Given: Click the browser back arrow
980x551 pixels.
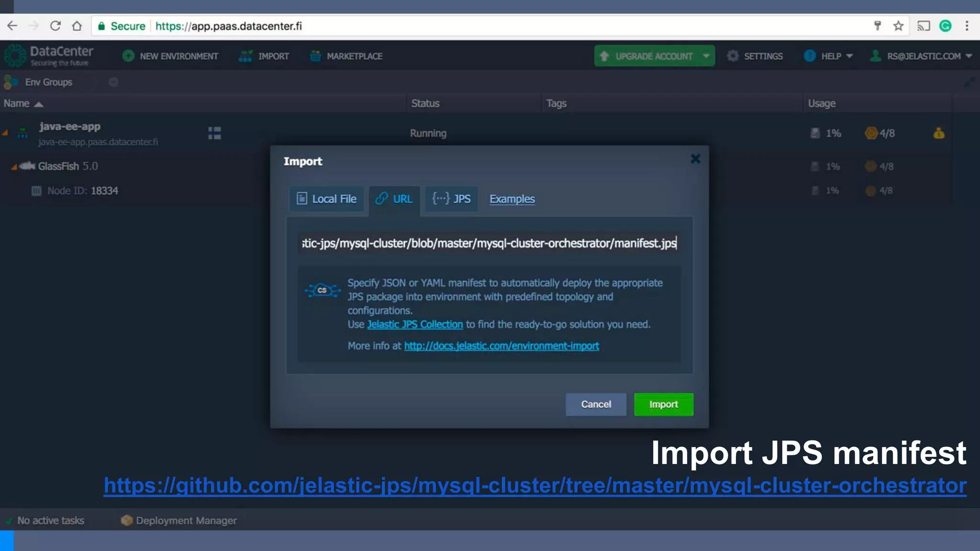Looking at the screenshot, I should coord(12,26).
